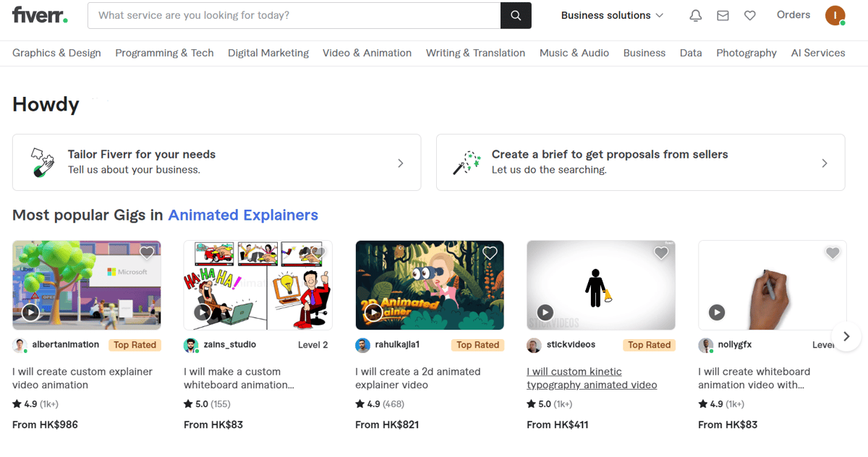Open Tailor Fiverr for your needs card
The height and width of the screenshot is (457, 868).
point(216,163)
